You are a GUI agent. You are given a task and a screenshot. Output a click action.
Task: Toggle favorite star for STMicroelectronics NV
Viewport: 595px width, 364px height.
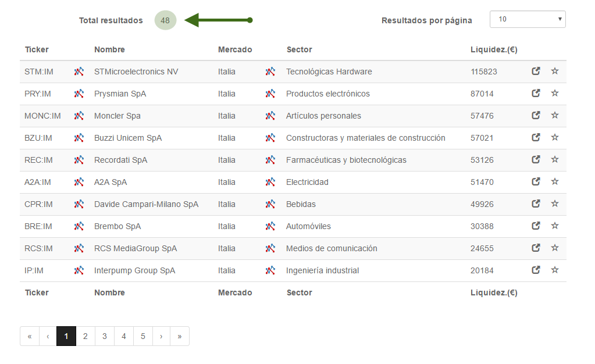point(555,71)
